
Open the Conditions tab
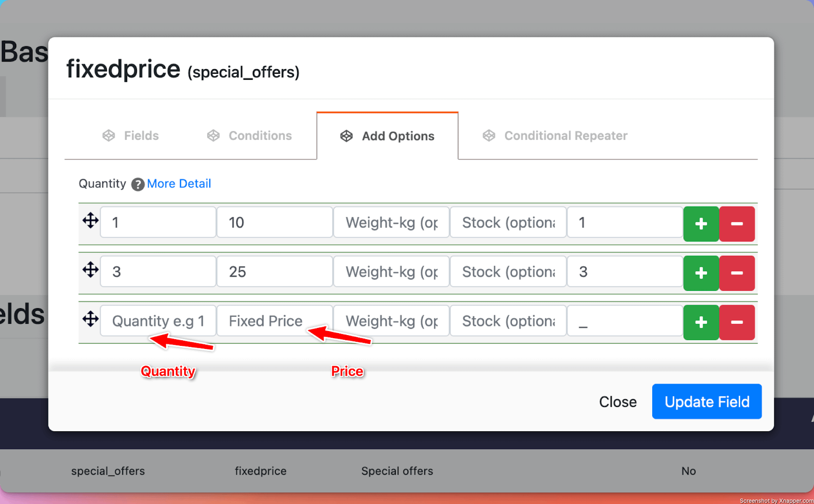pos(249,136)
